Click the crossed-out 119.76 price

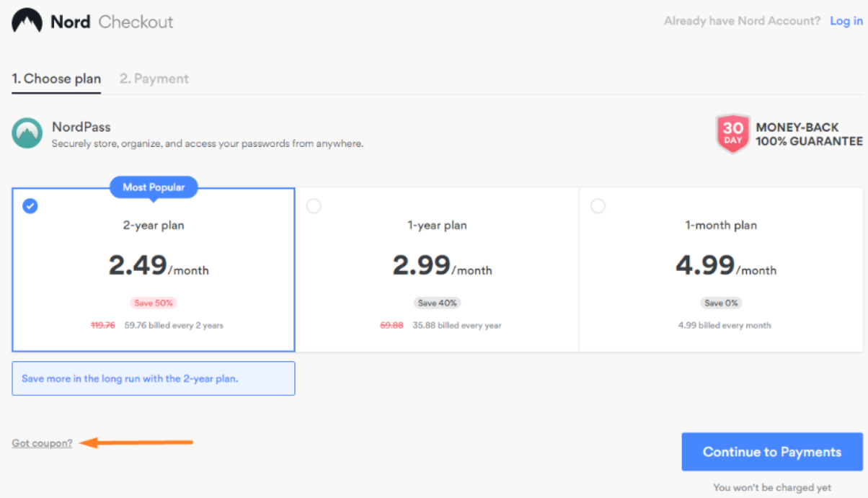coord(103,326)
